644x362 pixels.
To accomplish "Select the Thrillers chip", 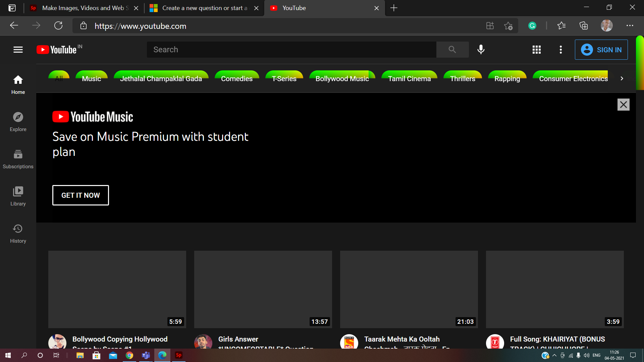I will (x=463, y=78).
